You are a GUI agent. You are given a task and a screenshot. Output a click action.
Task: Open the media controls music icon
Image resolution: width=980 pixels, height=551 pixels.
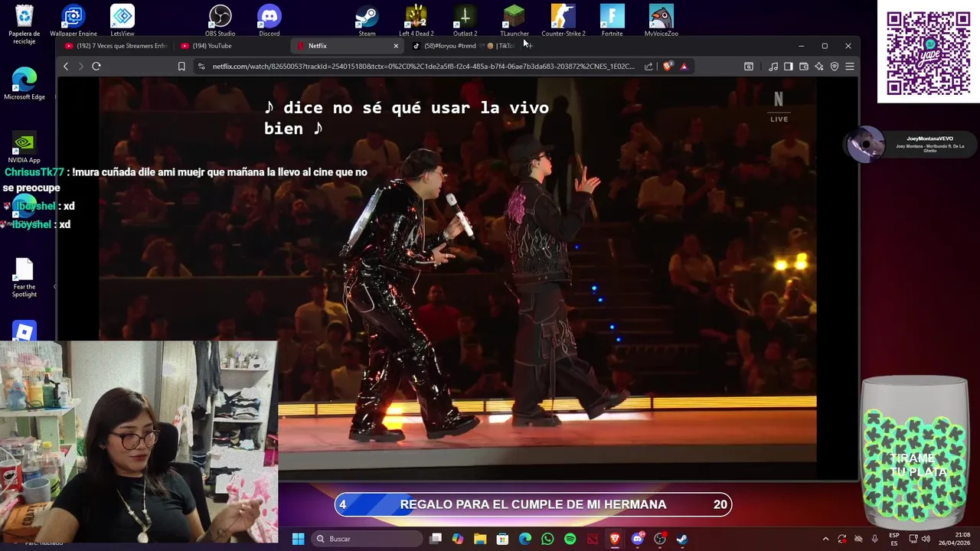[x=773, y=67]
